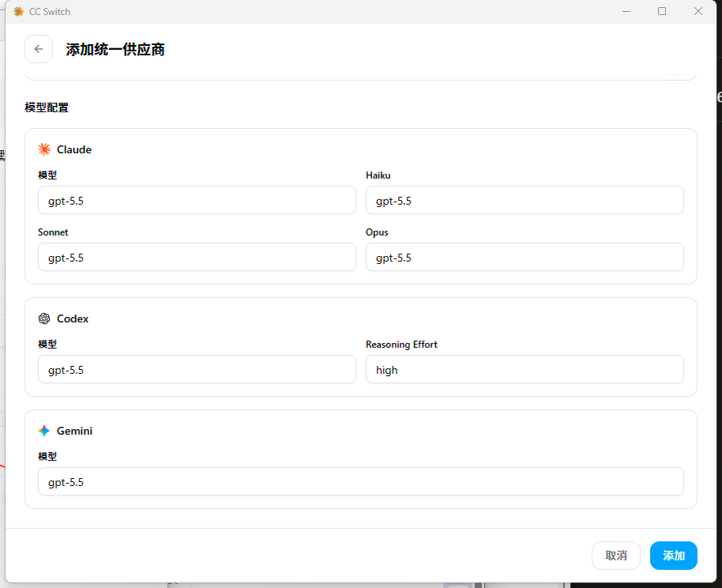Click the 取消 cancel button
This screenshot has width=722, height=588.
[x=615, y=556]
